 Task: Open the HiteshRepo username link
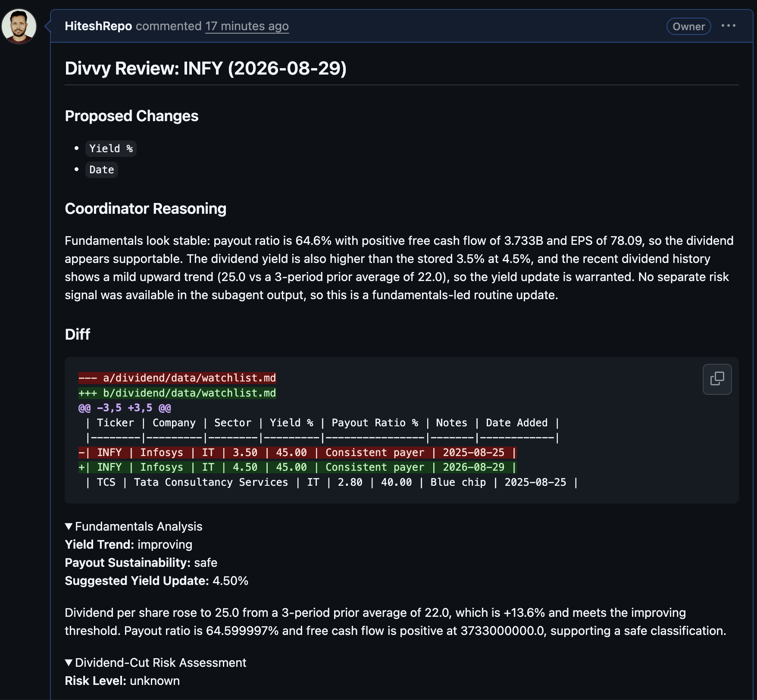[x=98, y=26]
